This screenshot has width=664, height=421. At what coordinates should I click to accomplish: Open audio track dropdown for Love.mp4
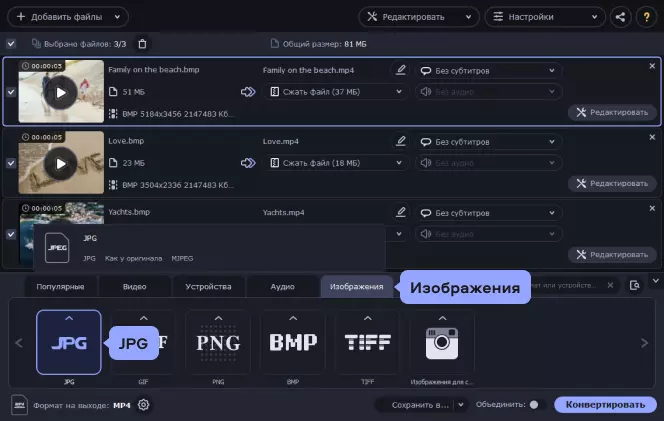[x=489, y=163]
